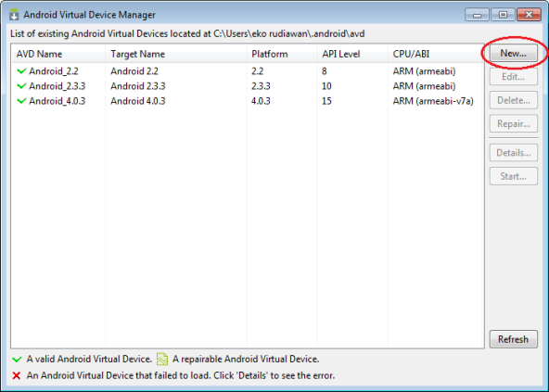Image resolution: width=549 pixels, height=392 pixels.
Task: Click the valid device legend checkmark
Action: click(17, 359)
